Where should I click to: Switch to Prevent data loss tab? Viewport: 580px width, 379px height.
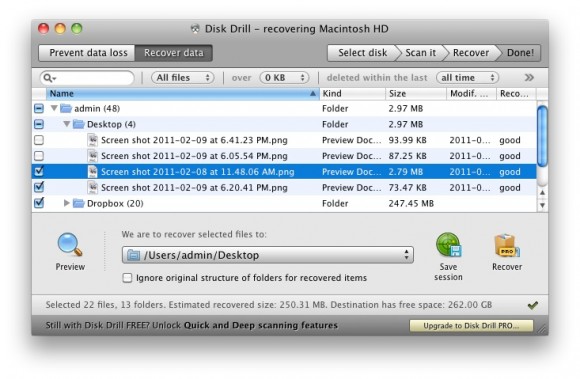click(x=88, y=53)
